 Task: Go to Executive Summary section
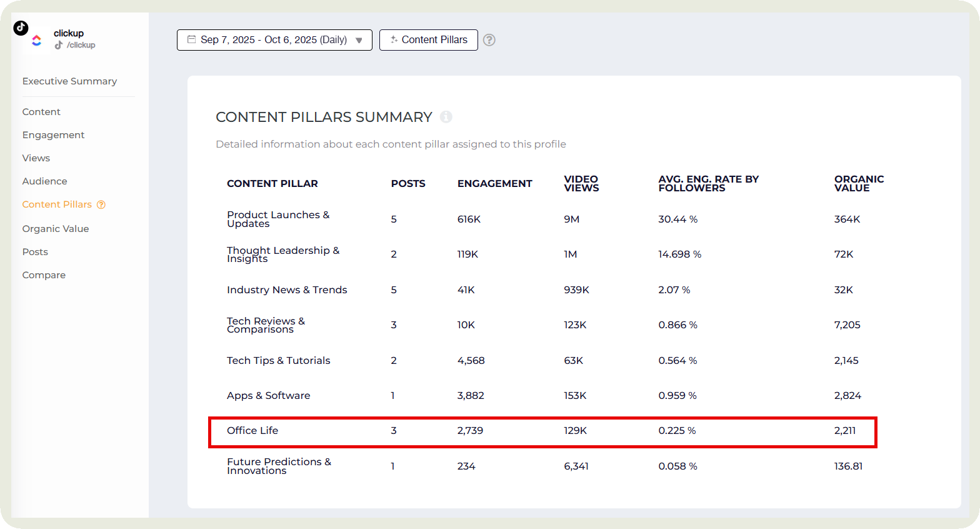coord(69,81)
